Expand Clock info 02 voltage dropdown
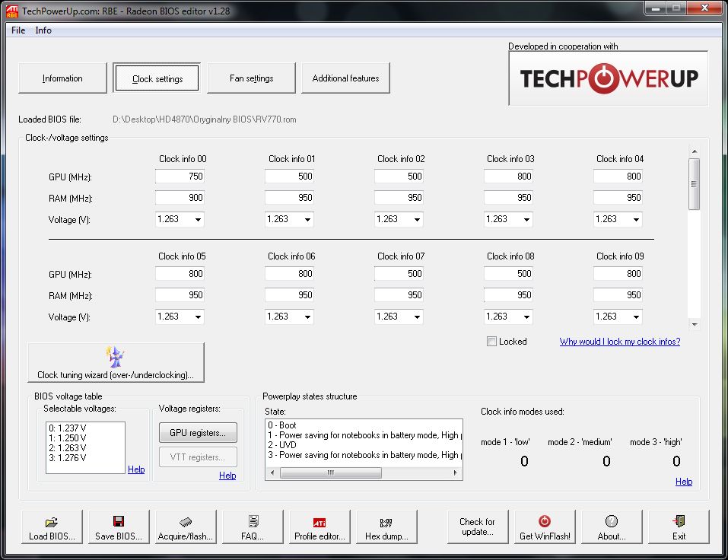728x560 pixels. click(x=418, y=219)
